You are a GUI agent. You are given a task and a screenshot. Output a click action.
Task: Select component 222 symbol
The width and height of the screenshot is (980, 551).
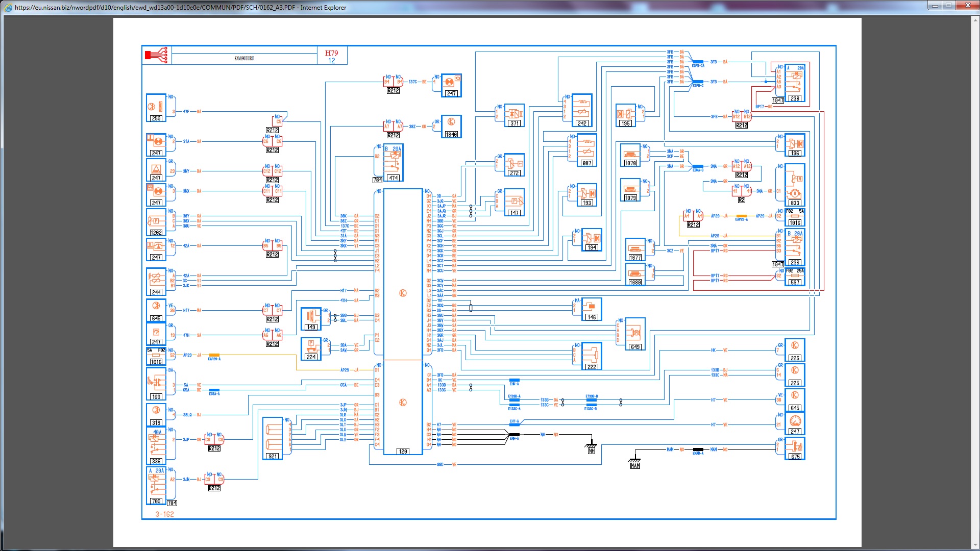[592, 356]
